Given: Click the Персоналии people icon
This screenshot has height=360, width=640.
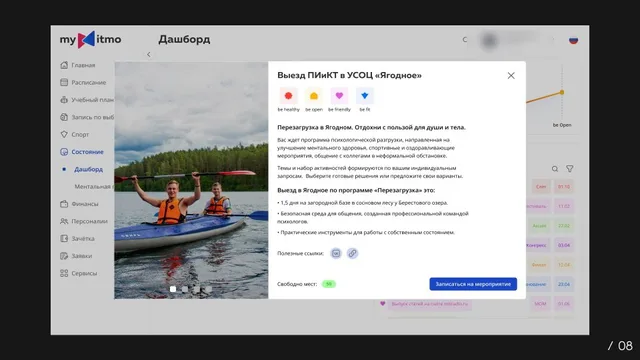Looking at the screenshot, I should pos(64,221).
